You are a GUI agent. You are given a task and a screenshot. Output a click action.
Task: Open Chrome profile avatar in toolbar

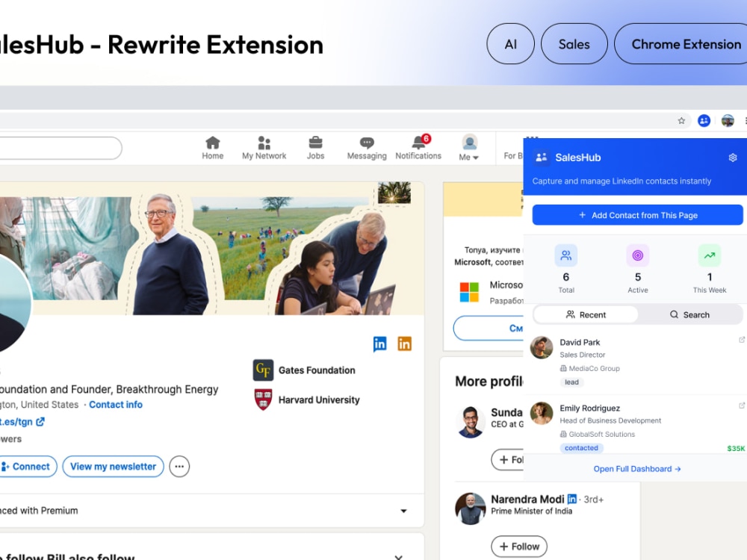728,120
